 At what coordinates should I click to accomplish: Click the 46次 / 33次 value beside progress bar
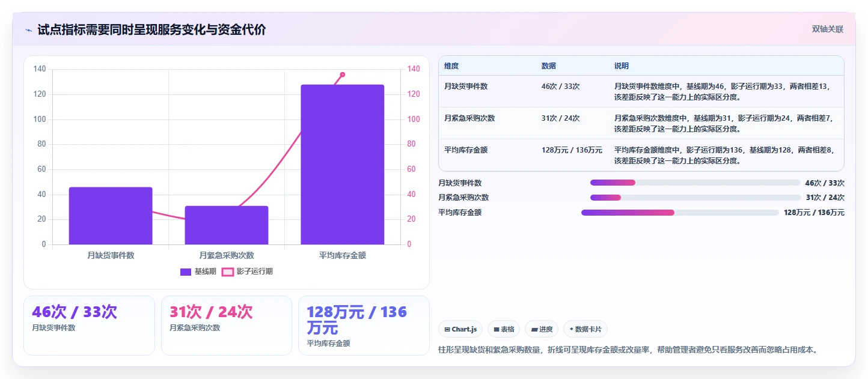[x=825, y=183]
